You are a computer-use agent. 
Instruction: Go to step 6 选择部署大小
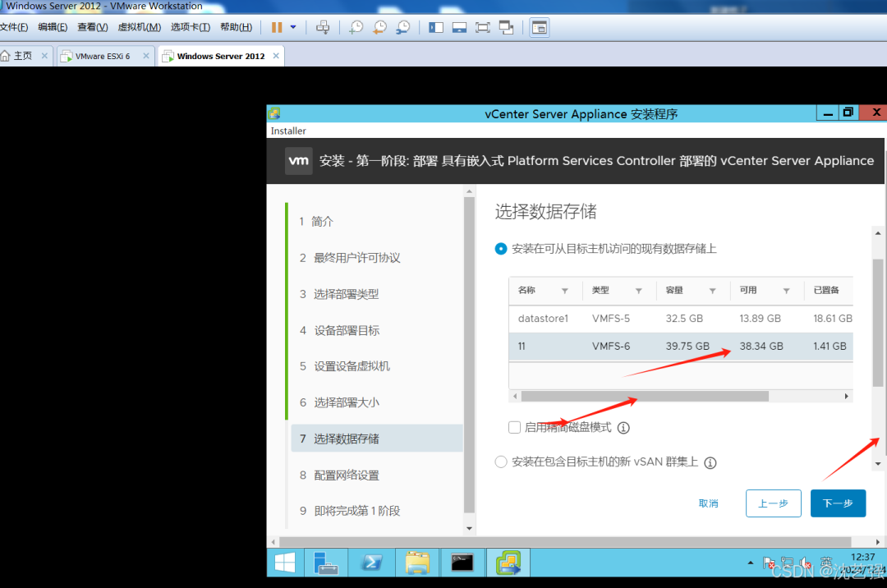[x=376, y=402]
